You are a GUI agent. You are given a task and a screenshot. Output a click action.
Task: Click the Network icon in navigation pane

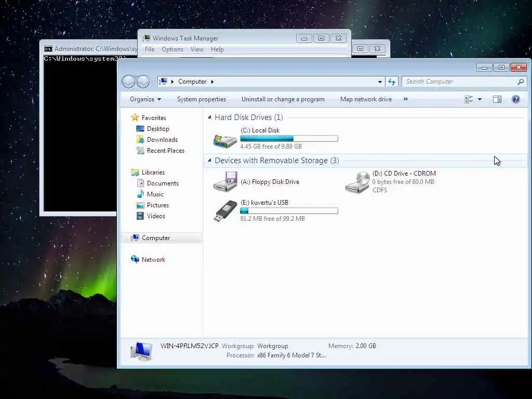pos(135,259)
